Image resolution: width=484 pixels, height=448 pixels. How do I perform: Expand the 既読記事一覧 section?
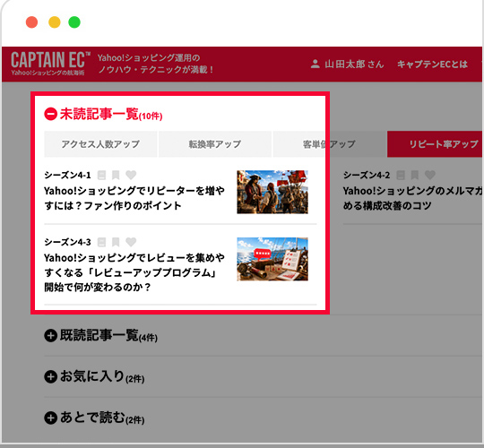point(50,335)
